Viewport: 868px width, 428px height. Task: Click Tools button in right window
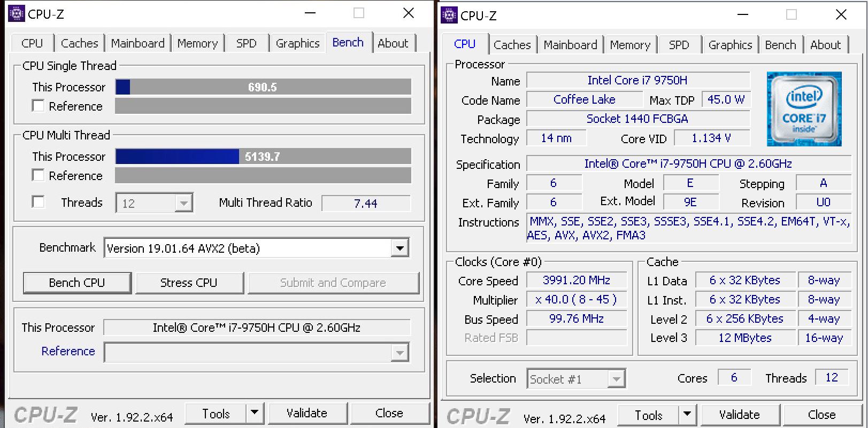[x=649, y=415]
